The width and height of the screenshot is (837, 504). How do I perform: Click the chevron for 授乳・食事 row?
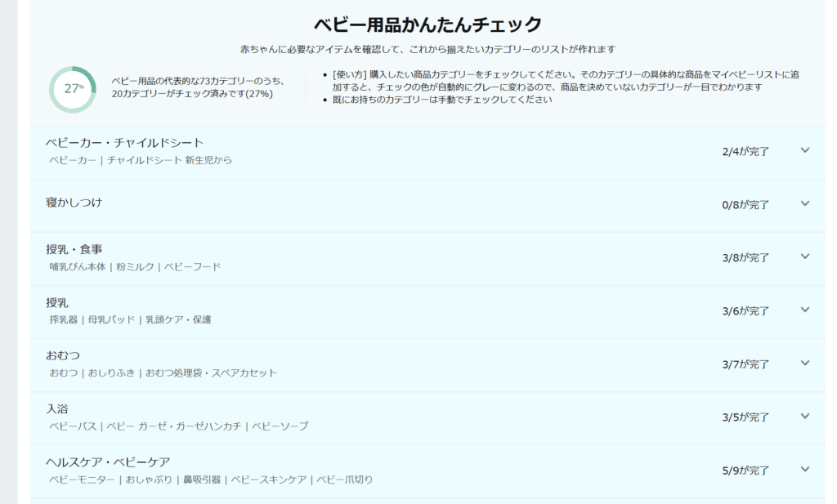click(804, 256)
